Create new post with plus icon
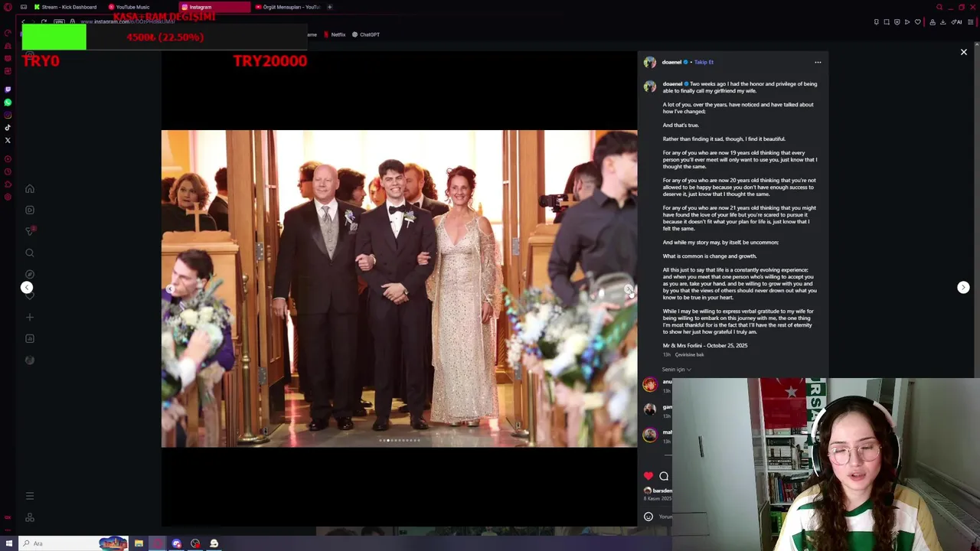Screen dimensions: 980x551 point(30,317)
